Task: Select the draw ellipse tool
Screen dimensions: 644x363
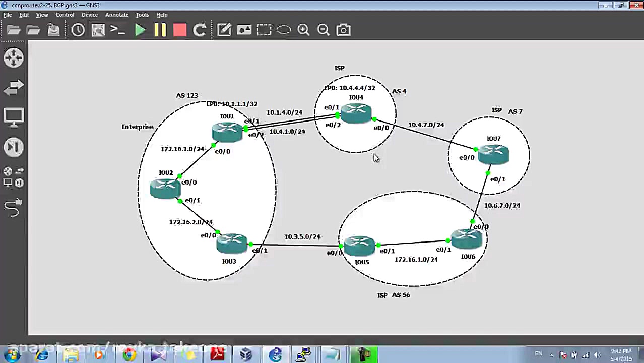Action: click(x=284, y=30)
